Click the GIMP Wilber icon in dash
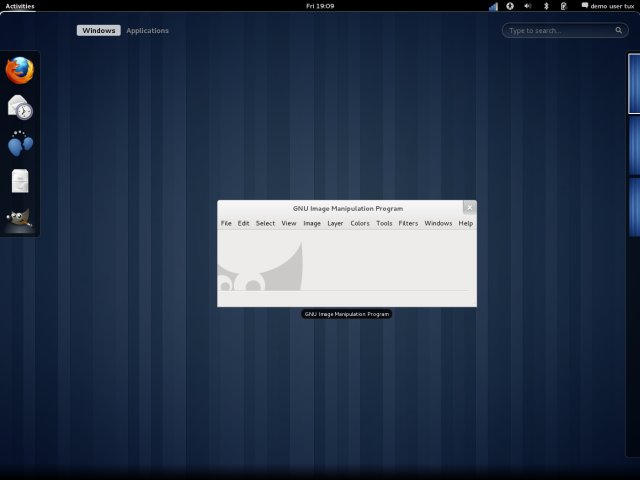The width and height of the screenshot is (640, 480). tap(19, 218)
